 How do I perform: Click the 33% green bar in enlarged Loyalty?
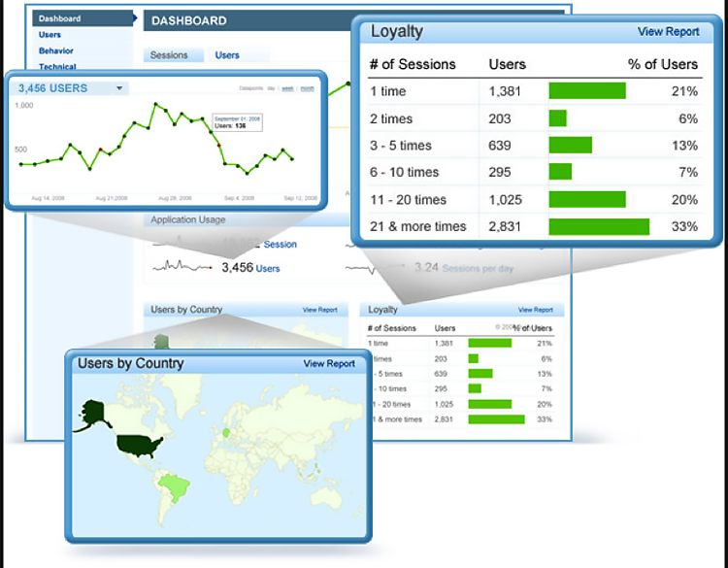click(599, 226)
